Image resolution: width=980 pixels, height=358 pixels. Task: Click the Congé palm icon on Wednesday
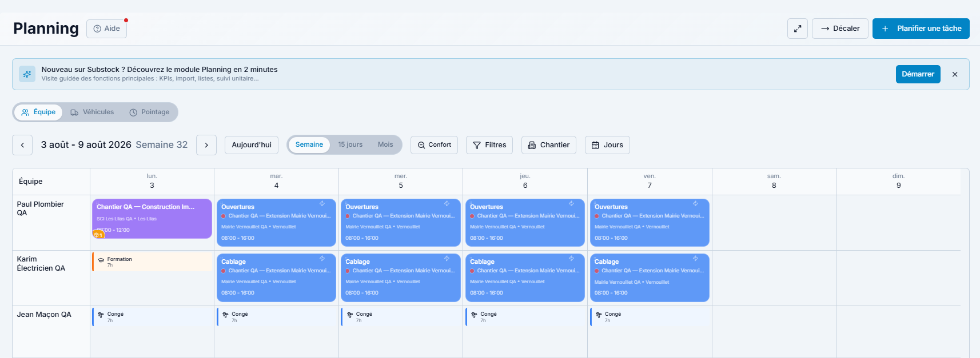click(x=350, y=315)
